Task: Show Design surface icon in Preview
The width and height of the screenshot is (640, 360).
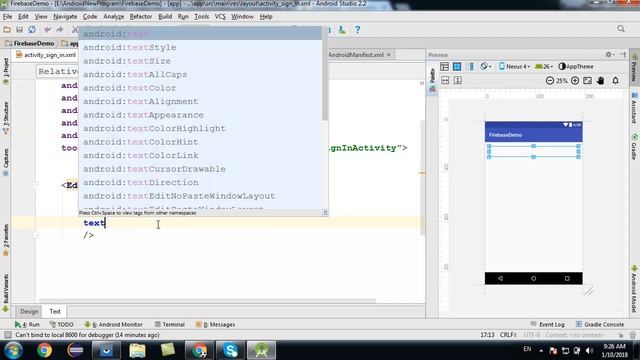Action: tap(444, 67)
